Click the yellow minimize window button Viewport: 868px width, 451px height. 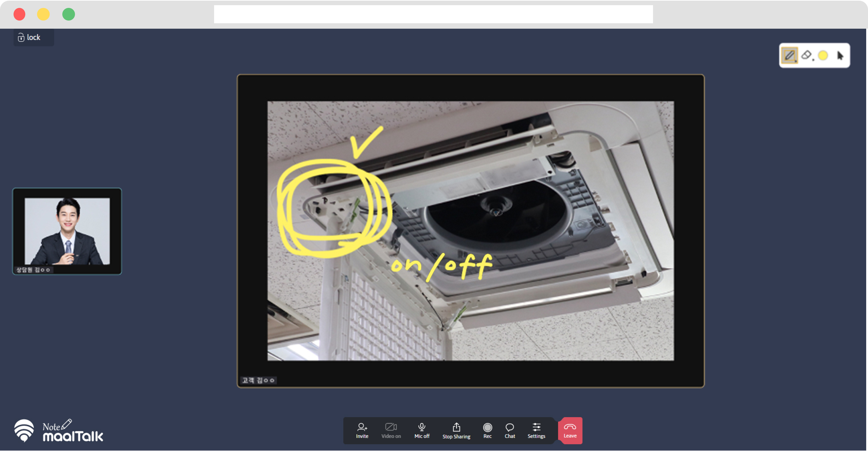click(x=43, y=14)
